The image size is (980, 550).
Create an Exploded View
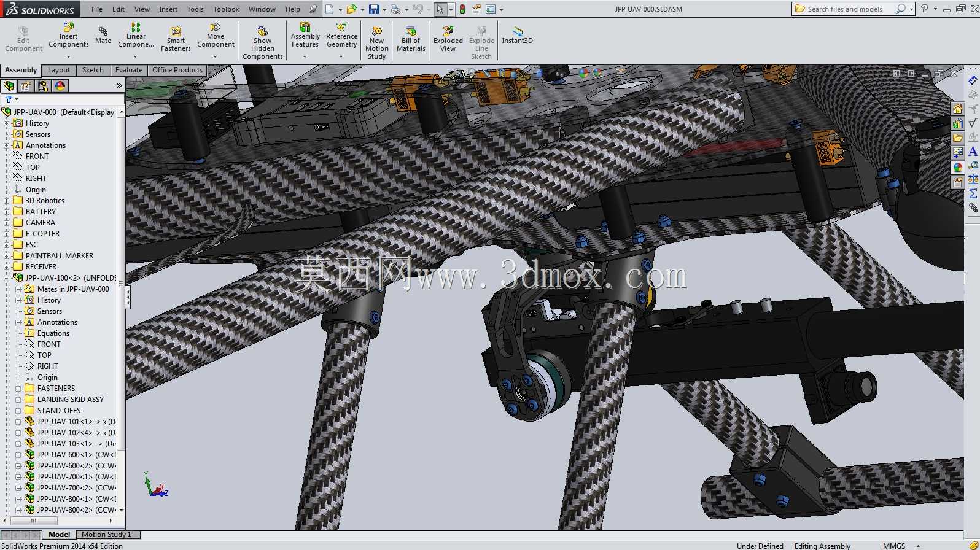coord(448,39)
